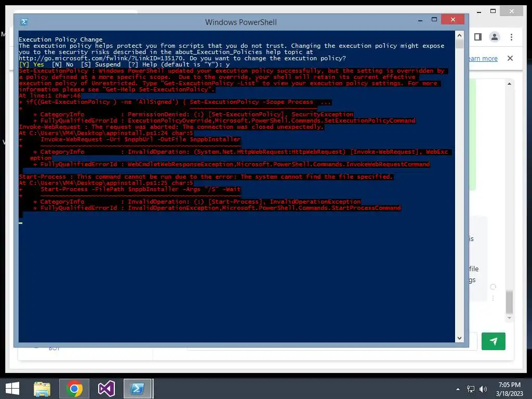The width and height of the screenshot is (532, 399).
Task: Open network status tray icon
Action: (471, 389)
